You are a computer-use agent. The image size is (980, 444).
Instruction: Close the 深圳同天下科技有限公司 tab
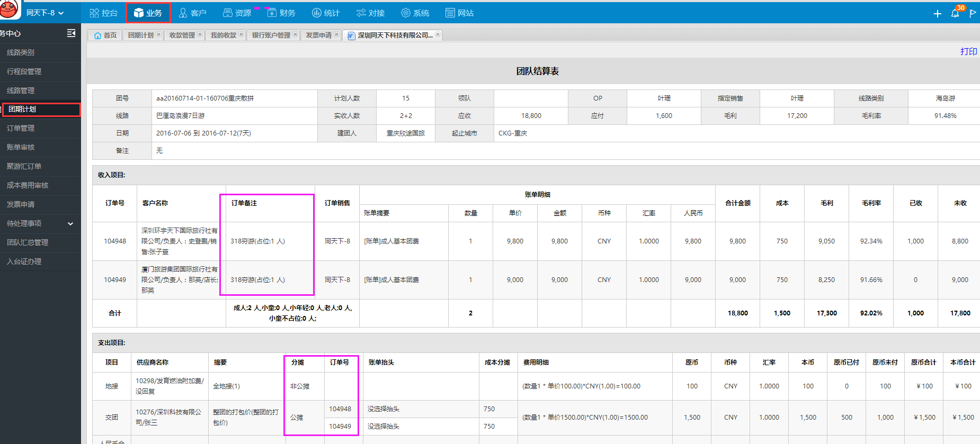click(438, 34)
